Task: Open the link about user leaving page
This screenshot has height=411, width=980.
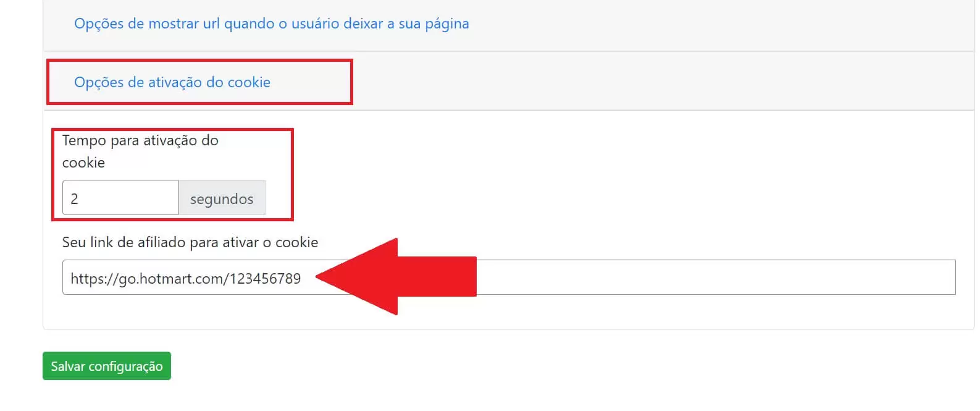Action: 271,23
